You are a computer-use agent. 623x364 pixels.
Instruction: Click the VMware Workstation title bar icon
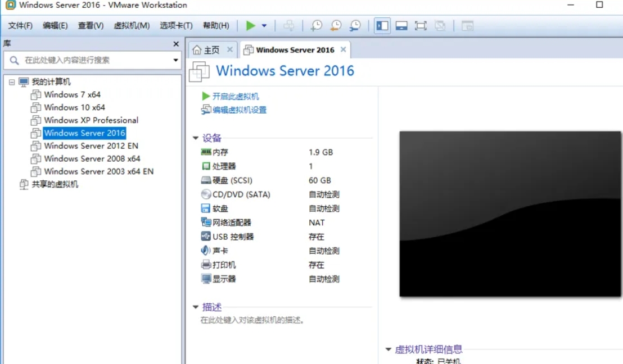tap(10, 5)
